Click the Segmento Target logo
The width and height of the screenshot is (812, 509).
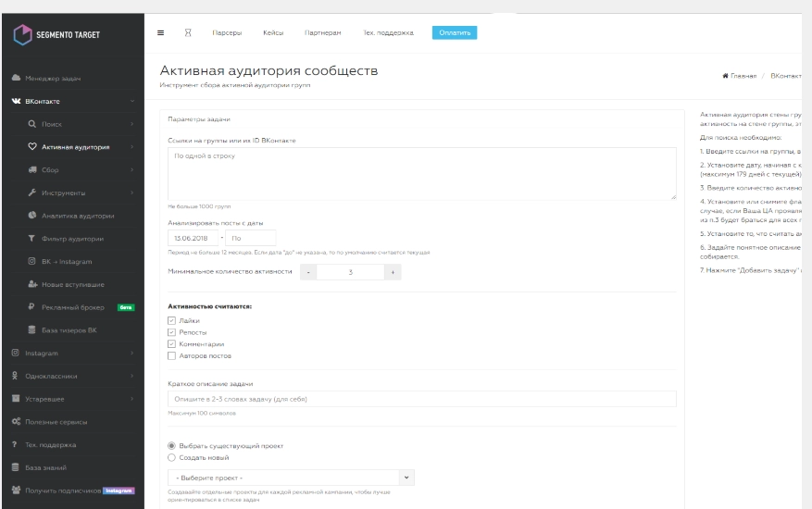[57, 34]
